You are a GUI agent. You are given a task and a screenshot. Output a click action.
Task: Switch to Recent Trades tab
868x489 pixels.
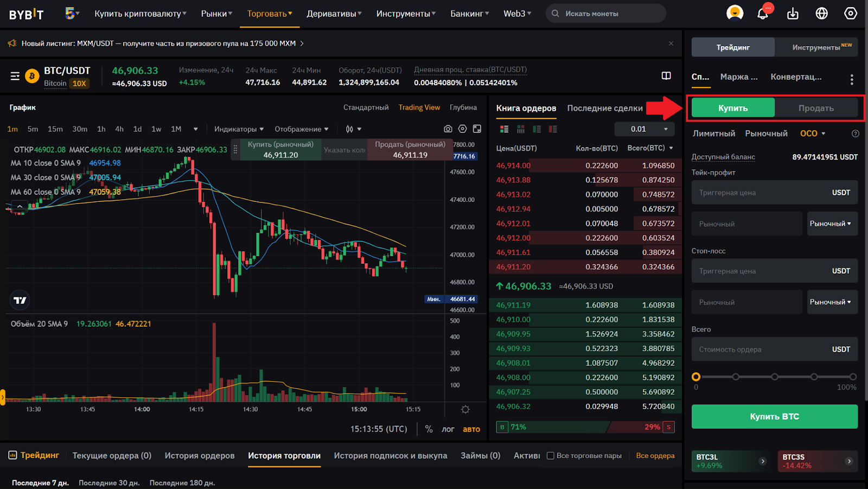pyautogui.click(x=605, y=108)
